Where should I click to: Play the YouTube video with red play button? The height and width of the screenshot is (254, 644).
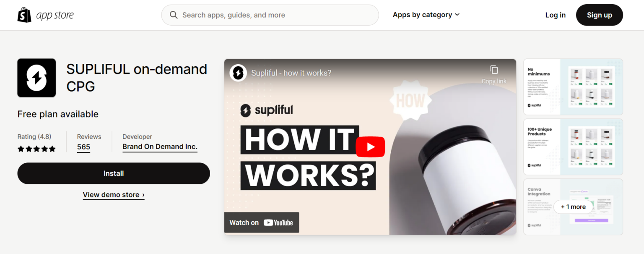(370, 147)
